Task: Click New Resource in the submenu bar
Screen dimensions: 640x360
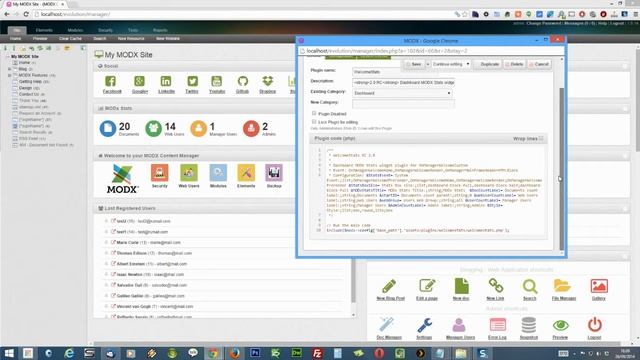Action: tap(131, 38)
